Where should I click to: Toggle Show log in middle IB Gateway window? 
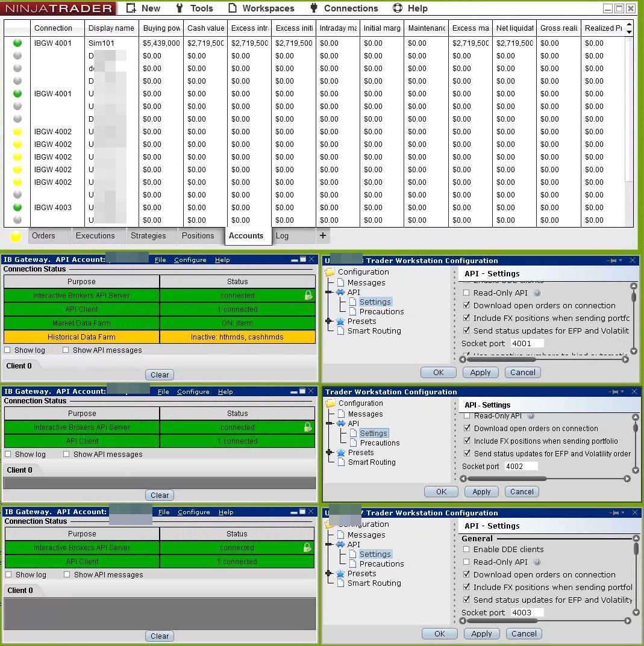click(8, 454)
